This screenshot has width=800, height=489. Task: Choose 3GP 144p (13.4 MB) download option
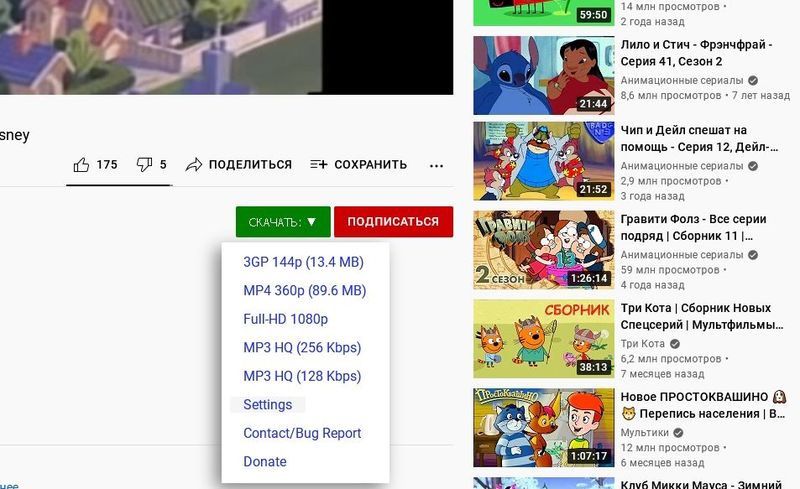(304, 262)
